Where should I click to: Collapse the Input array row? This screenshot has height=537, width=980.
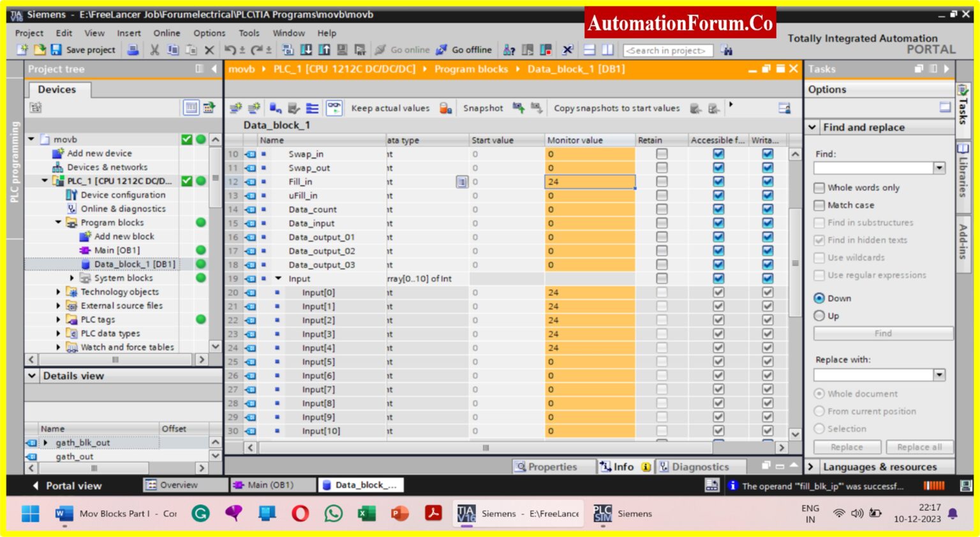click(279, 278)
